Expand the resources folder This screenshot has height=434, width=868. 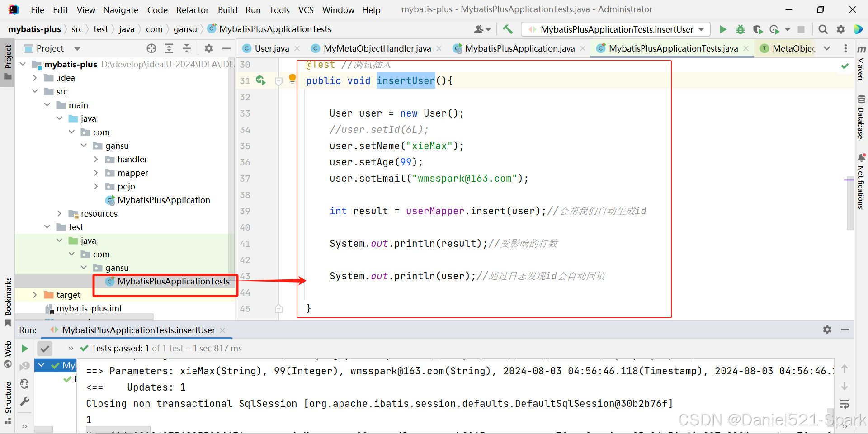tap(59, 213)
